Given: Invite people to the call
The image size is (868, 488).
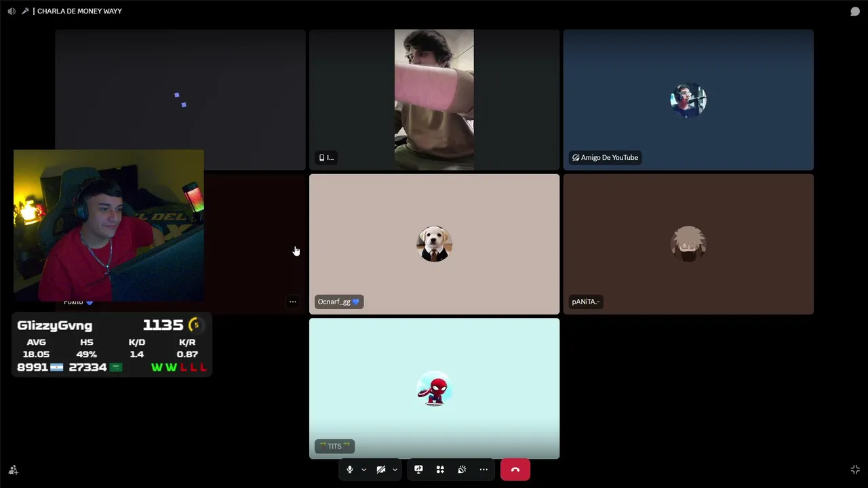Looking at the screenshot, I should pyautogui.click(x=13, y=470).
